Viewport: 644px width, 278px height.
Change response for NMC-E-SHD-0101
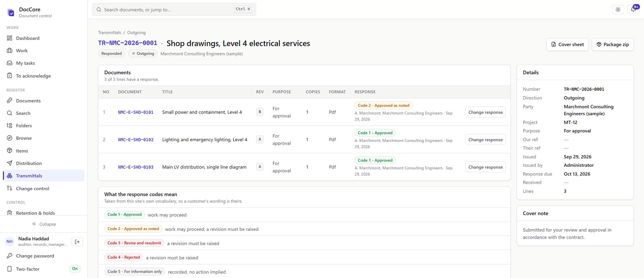click(485, 112)
